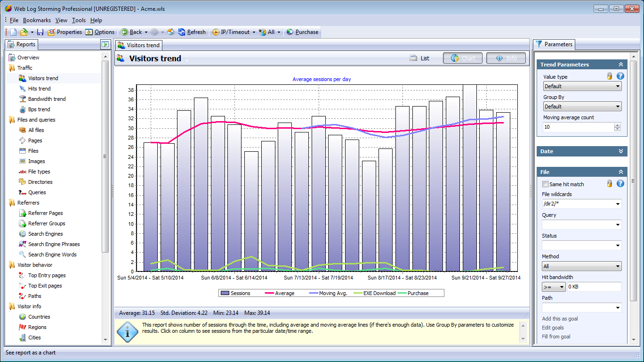Viewport: 644px width, 362px height.
Task: Open the Value type dropdown
Action: [582, 86]
